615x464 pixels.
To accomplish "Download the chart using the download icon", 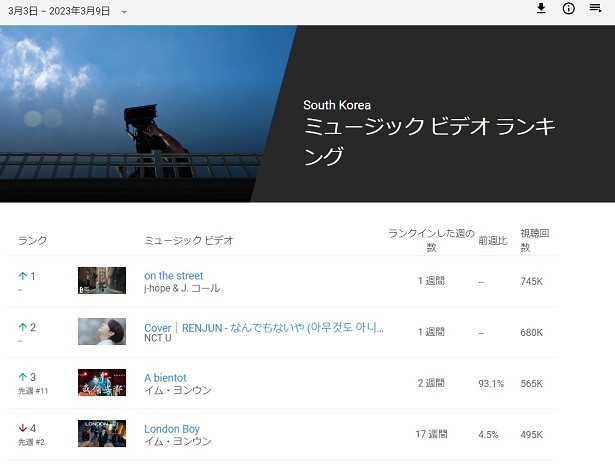I will click(x=541, y=9).
